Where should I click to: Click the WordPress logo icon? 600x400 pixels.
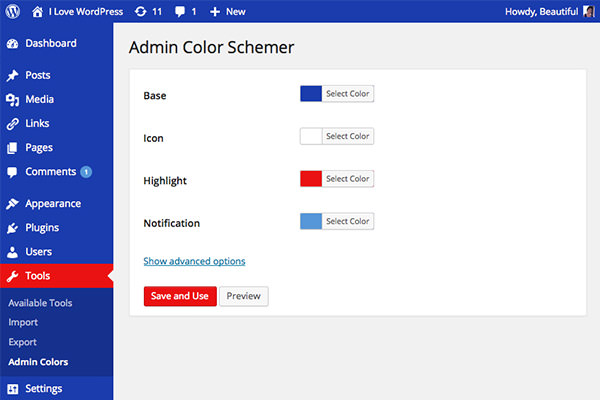tap(13, 11)
